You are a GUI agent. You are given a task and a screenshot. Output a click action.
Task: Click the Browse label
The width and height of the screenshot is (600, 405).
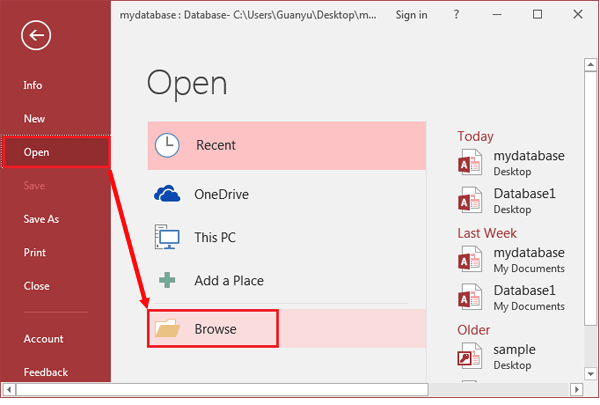point(215,329)
